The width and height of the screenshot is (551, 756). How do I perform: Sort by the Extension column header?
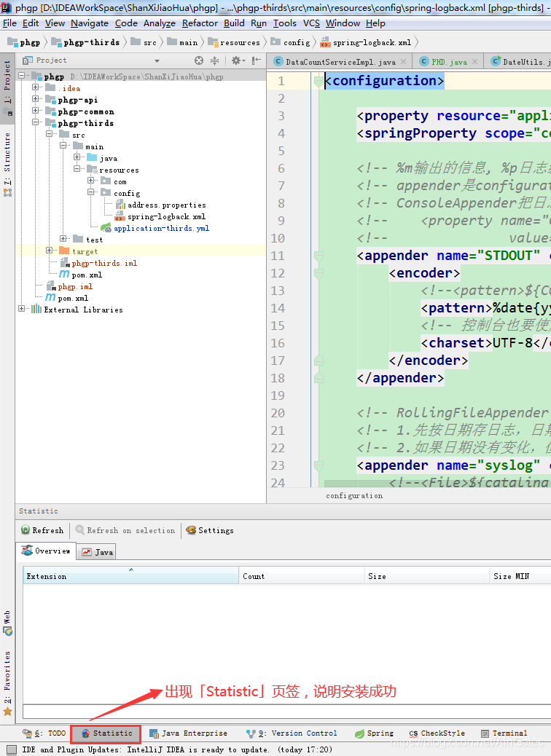tap(130, 576)
